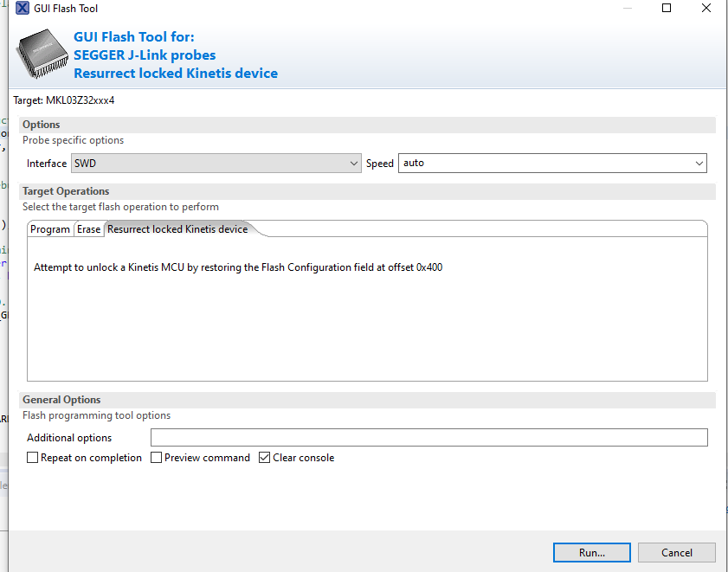
Task: Enable the Preview command checkbox
Action: (x=157, y=458)
